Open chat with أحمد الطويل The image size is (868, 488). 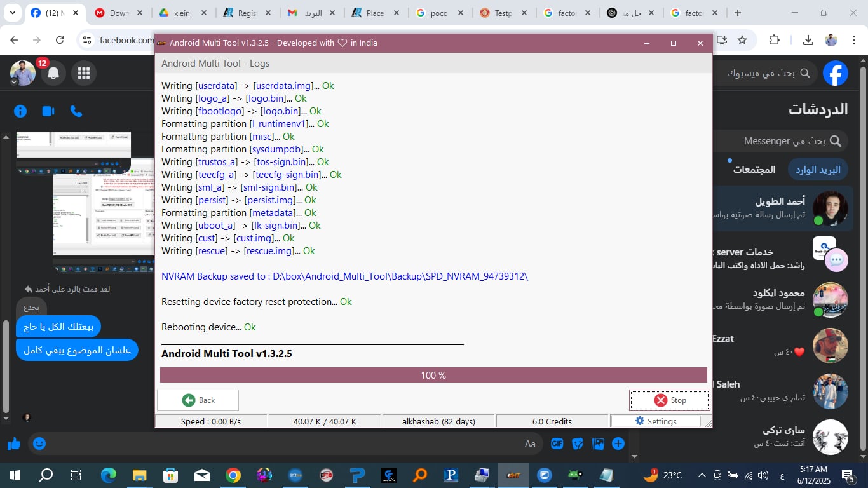[x=782, y=208]
